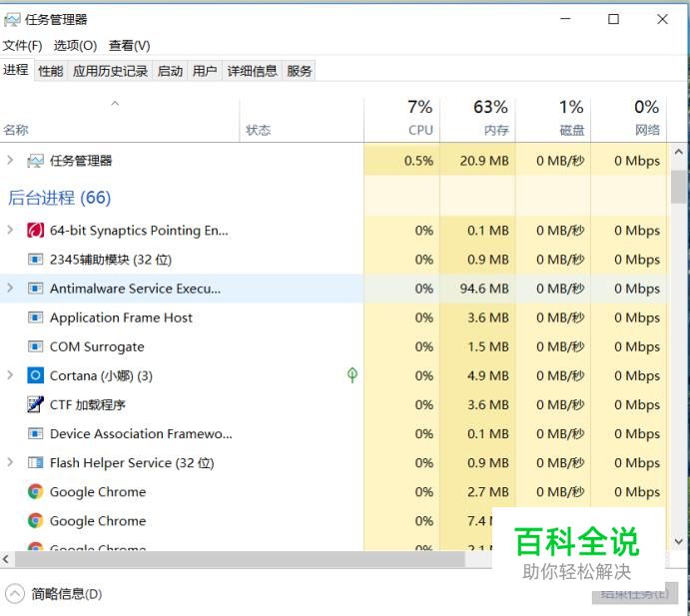Sort by the 状态 column header
The height and width of the screenshot is (616, 690).
tap(302, 119)
